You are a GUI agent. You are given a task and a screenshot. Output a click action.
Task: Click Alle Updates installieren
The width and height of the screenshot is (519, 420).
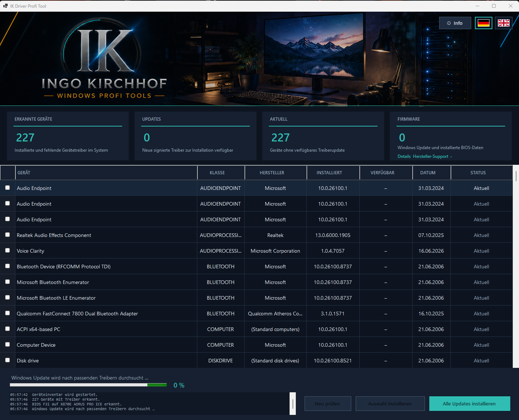tap(469, 404)
